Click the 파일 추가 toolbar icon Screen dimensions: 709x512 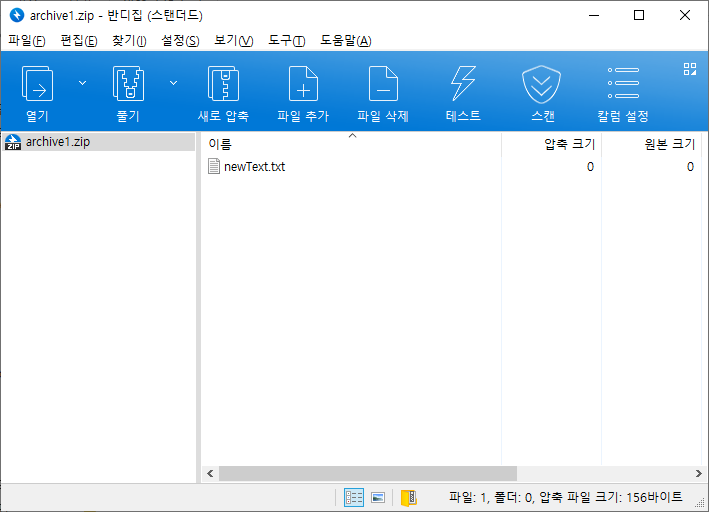[303, 84]
